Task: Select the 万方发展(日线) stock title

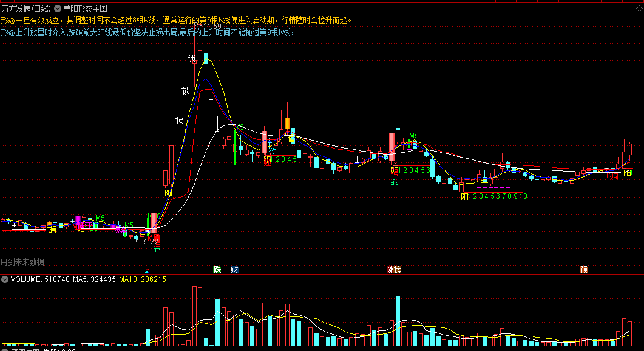Action: click(26, 8)
